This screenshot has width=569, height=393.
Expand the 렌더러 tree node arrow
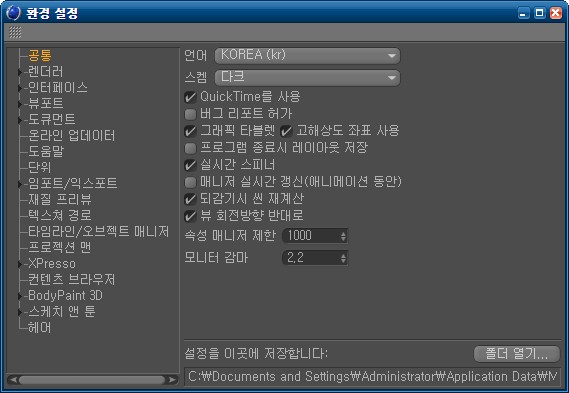pyautogui.click(x=20, y=73)
